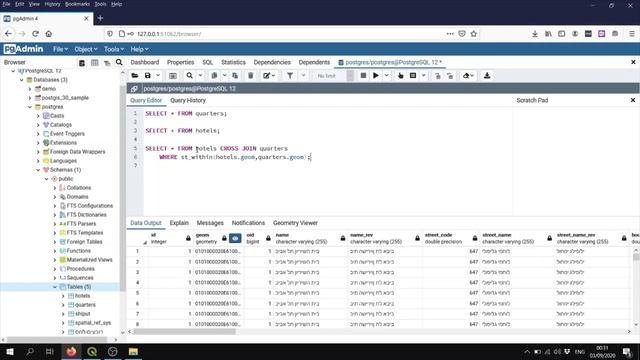Open Windows Start menu

tap(10, 351)
